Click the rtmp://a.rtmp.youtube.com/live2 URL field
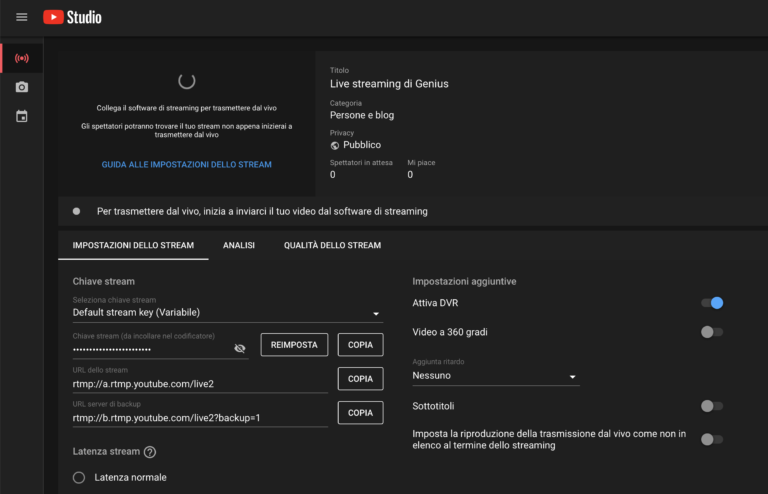Viewport: 768px width, 494px height. (x=200, y=384)
